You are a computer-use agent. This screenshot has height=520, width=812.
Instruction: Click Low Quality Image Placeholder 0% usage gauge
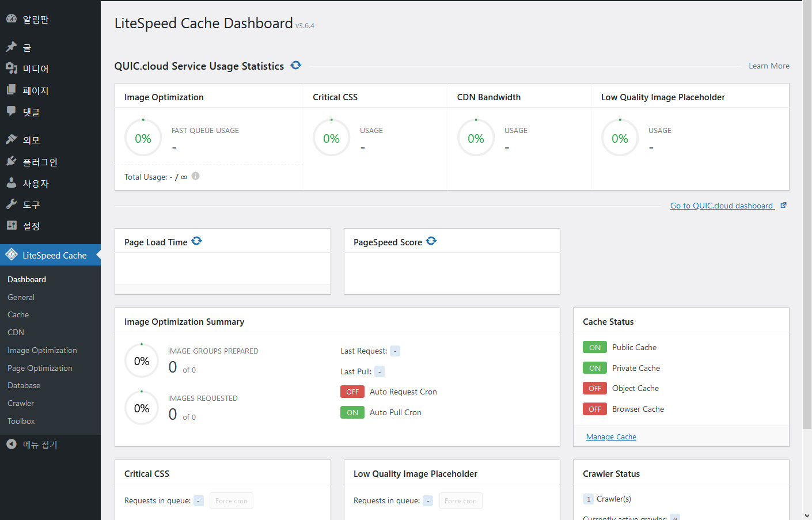(620, 138)
